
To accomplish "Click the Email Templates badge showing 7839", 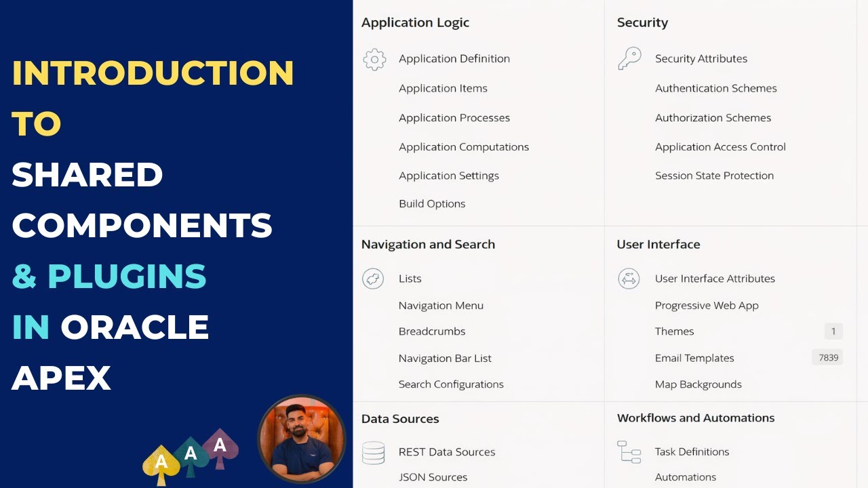I will coord(827,357).
